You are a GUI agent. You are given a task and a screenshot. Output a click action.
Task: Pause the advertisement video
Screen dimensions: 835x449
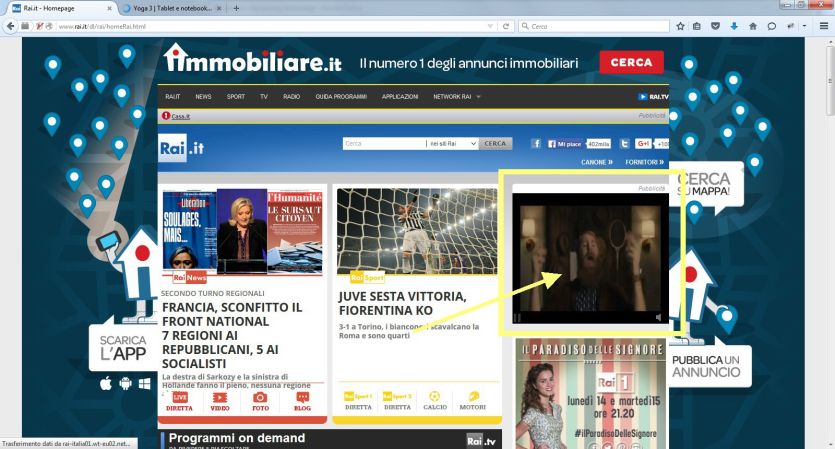point(517,318)
